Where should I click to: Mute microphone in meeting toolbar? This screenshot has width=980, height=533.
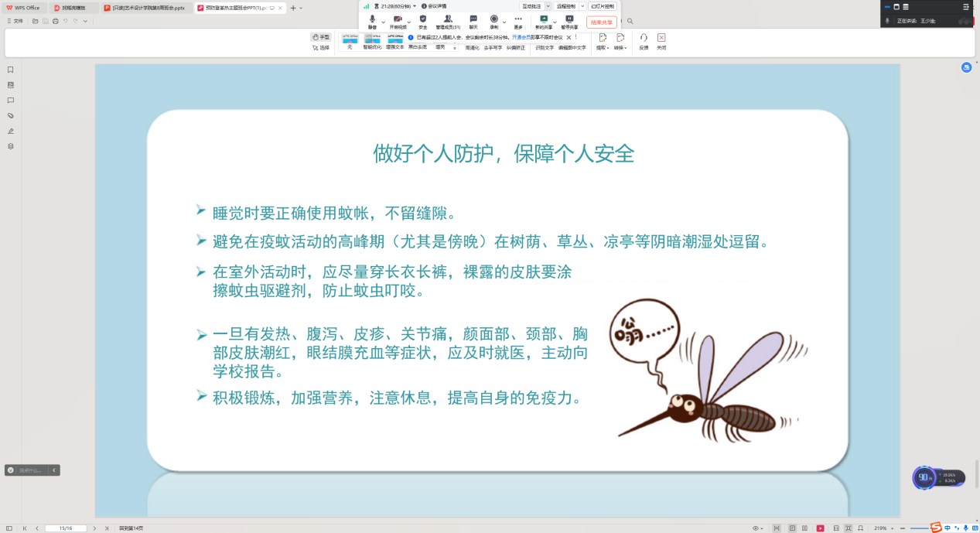[x=373, y=19]
